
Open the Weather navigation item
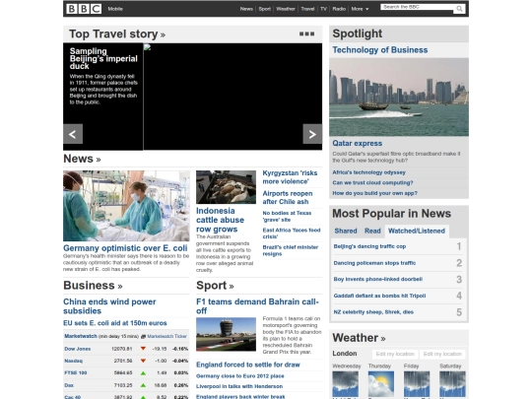[x=286, y=9]
